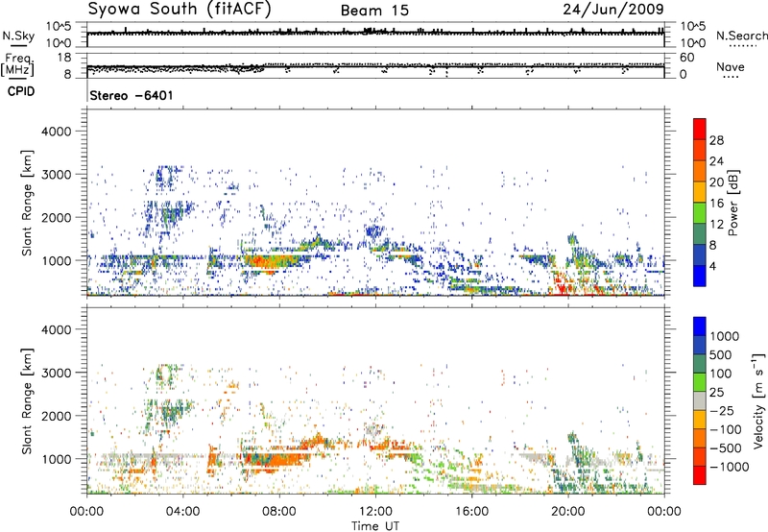Click the 'N.Search' legend label
Viewport: 768px width, 532px height.
point(741,36)
